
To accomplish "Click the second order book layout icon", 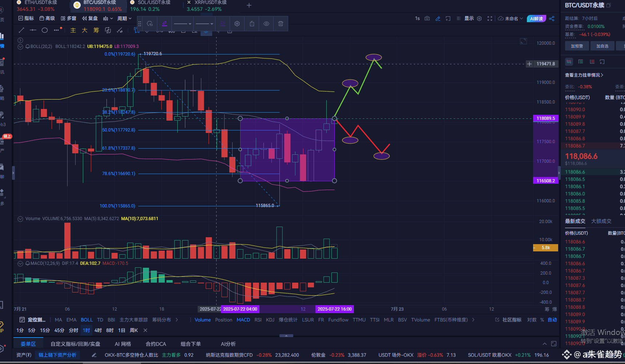I will [x=581, y=62].
